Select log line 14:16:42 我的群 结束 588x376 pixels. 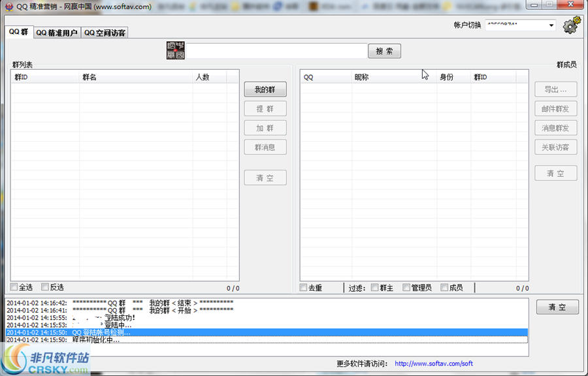[267, 303]
